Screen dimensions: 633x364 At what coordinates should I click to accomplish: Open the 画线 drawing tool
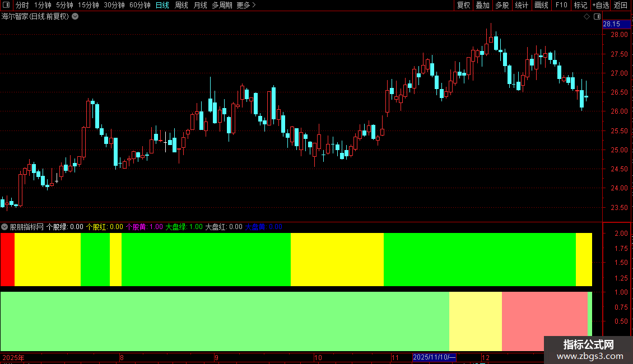coord(541,5)
